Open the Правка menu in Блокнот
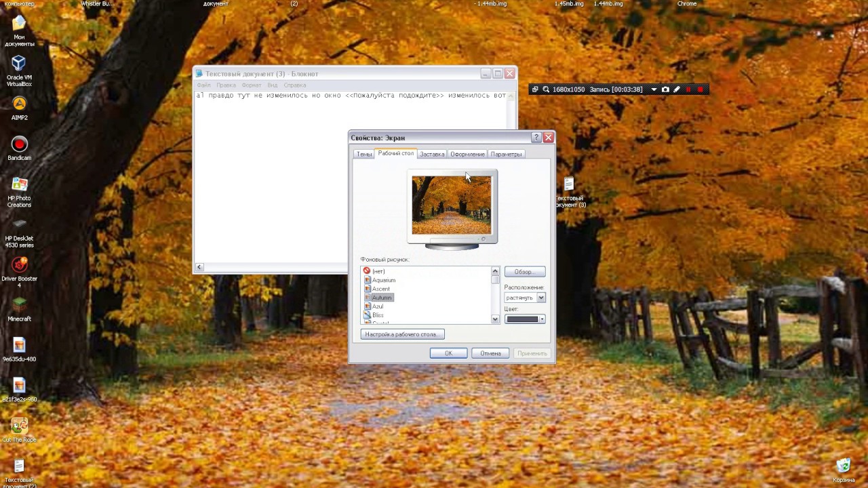The height and width of the screenshot is (488, 868). tap(226, 85)
